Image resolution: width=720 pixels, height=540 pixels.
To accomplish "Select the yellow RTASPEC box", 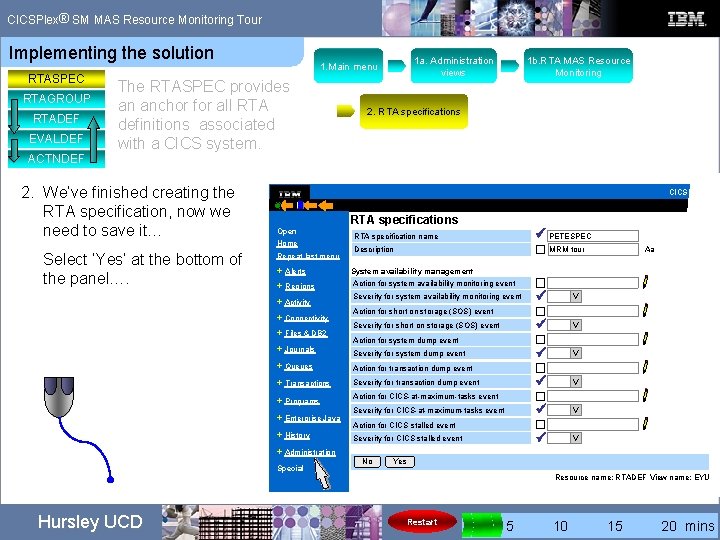I will point(56,79).
